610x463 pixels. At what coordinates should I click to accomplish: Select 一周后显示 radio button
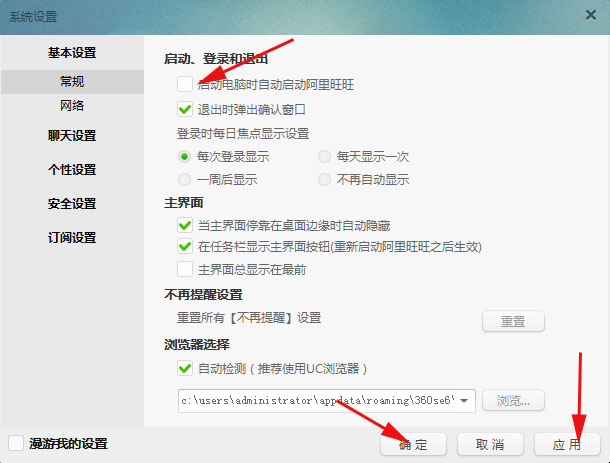click(x=184, y=180)
